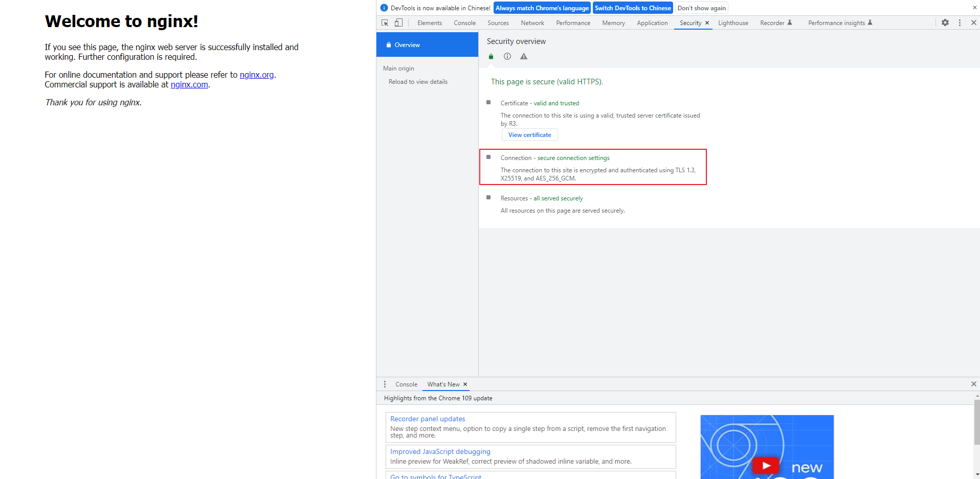Open the Recorder panel updates link
This screenshot has height=479, width=980.
click(428, 419)
